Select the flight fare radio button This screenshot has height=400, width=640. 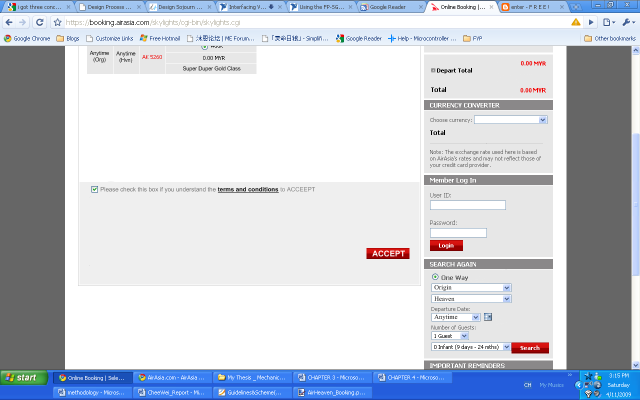[x=204, y=47]
